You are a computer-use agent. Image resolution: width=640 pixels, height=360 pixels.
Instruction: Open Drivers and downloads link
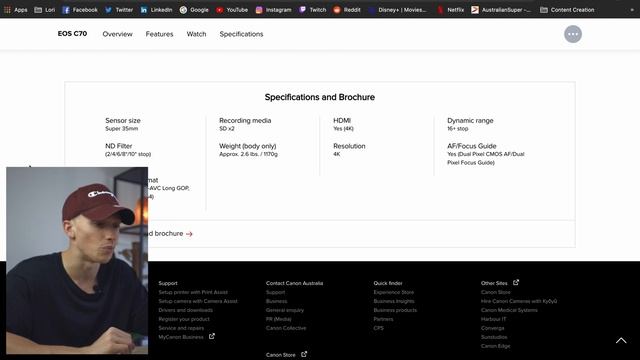tap(185, 310)
